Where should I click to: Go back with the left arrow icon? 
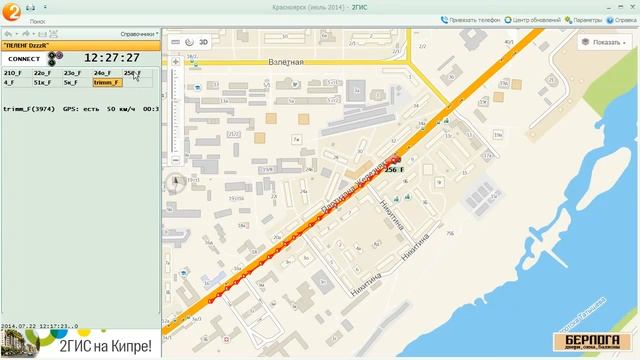8,34
